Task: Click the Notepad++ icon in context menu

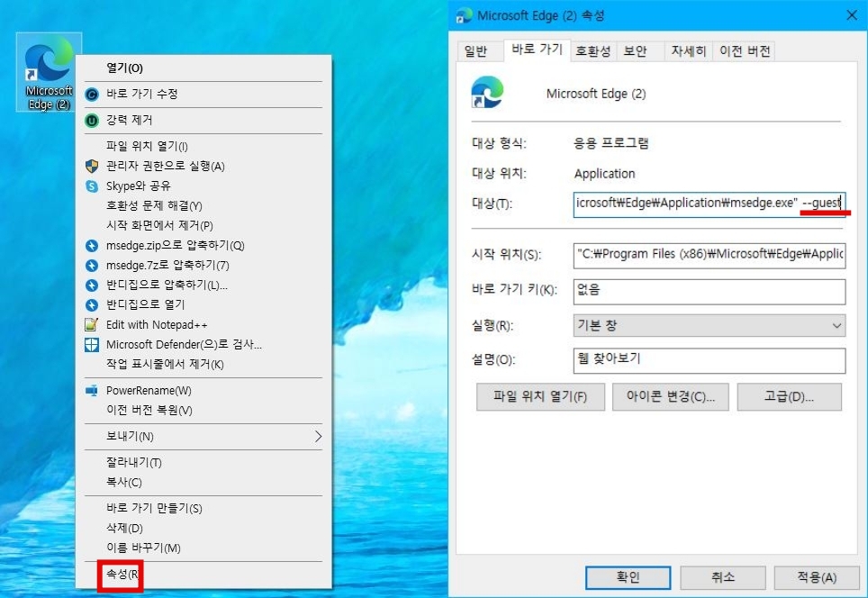Action: [92, 324]
